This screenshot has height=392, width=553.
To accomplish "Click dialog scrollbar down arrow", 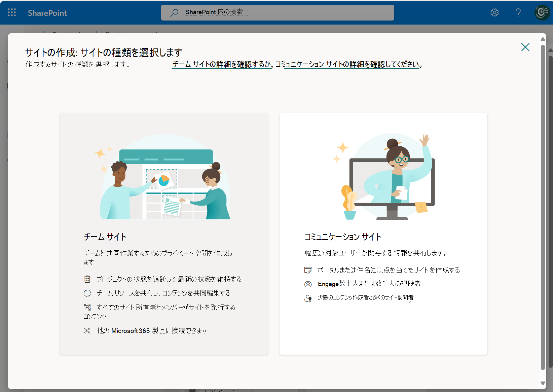I will (543, 383).
